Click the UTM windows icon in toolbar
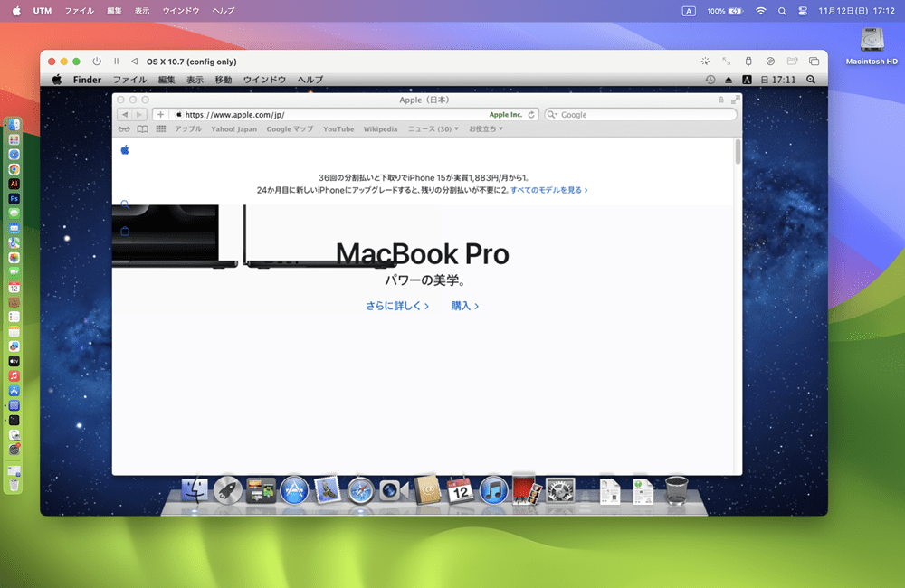The image size is (905, 588). coord(814,62)
